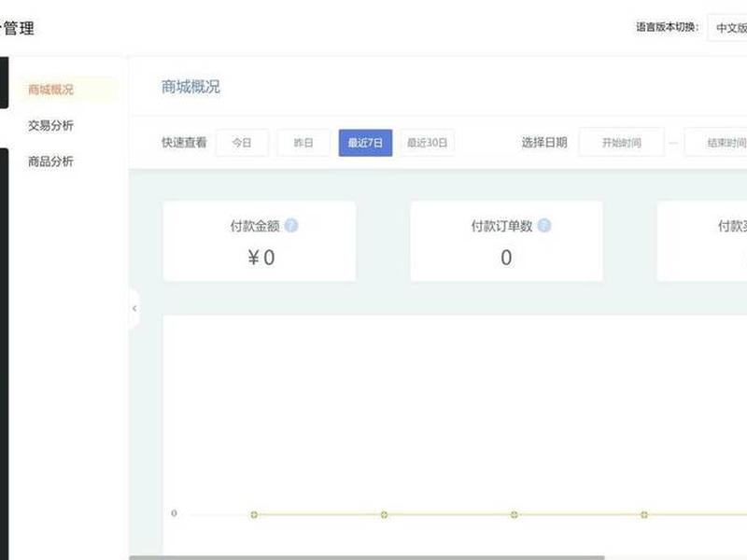The height and width of the screenshot is (560, 747).
Task: Click the fourth data point on chart
Action: click(644, 514)
